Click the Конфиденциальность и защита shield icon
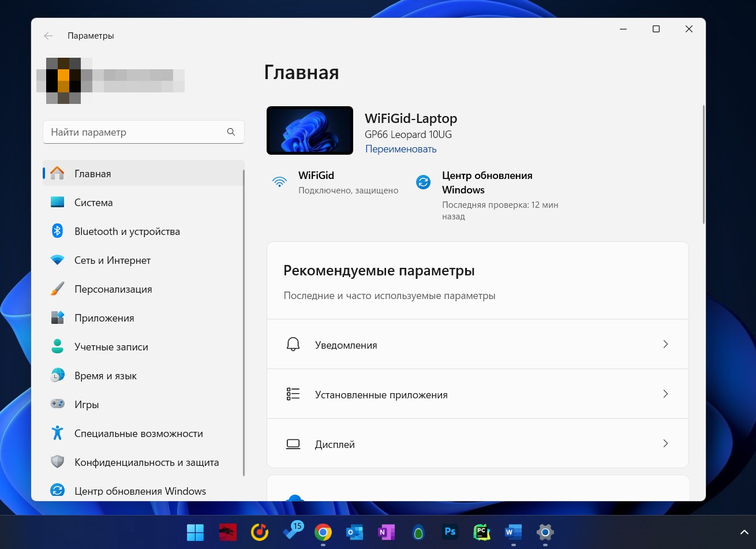Screen dimensions: 756x549 [57, 462]
